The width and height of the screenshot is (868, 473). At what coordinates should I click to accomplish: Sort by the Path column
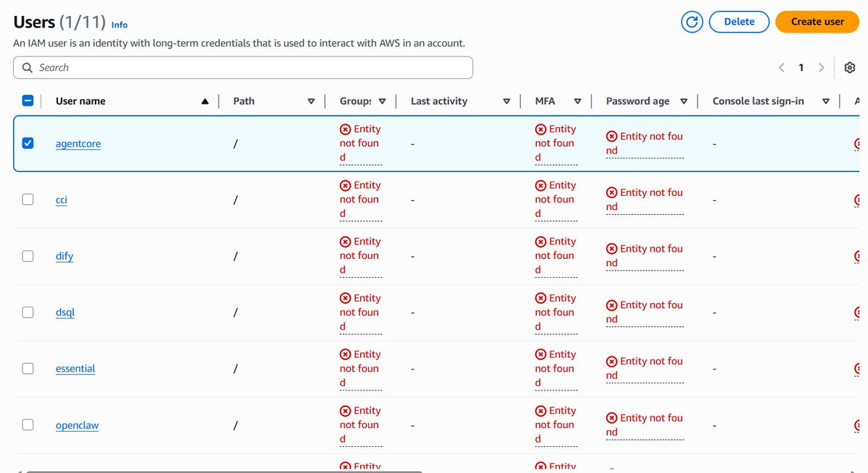311,101
